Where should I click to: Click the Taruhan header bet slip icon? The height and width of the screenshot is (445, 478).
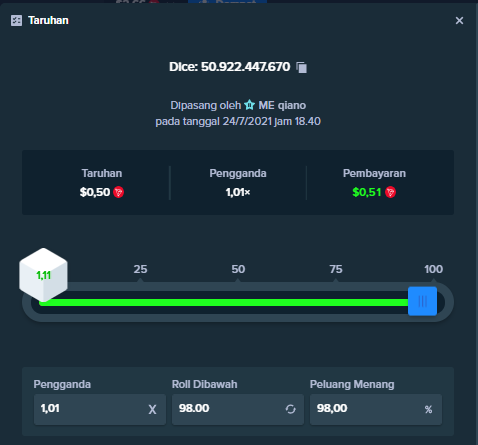tap(16, 21)
